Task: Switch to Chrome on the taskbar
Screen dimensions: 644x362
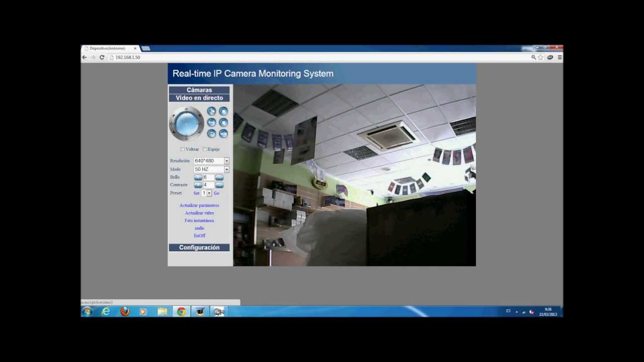Action: [181, 312]
